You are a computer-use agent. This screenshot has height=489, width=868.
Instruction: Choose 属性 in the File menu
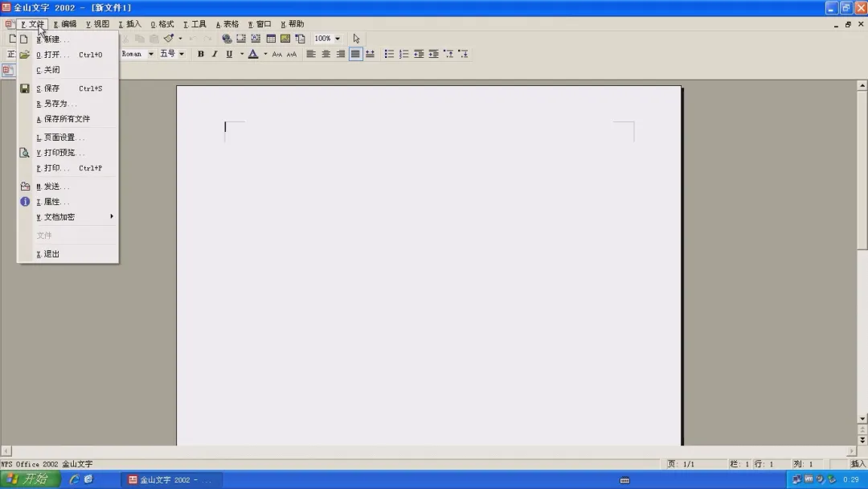click(x=68, y=202)
